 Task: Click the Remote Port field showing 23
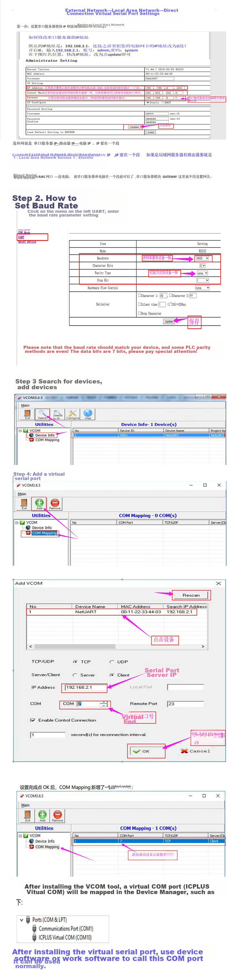[185, 704]
